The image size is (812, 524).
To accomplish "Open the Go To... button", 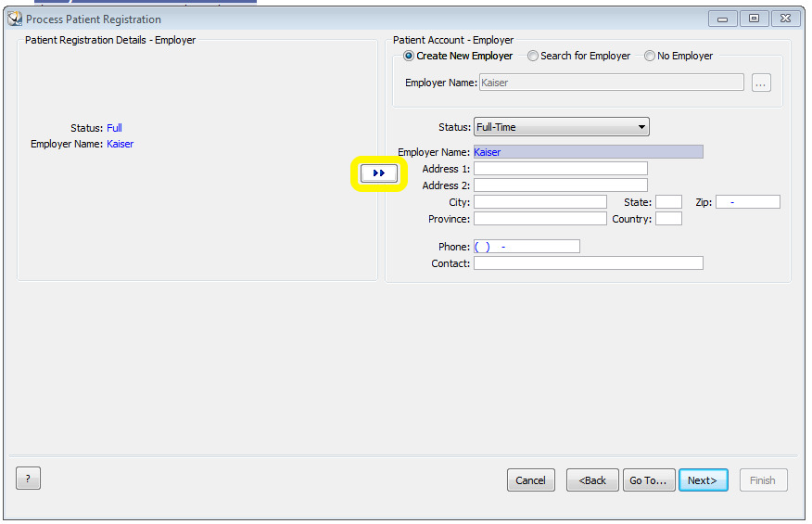I will [x=649, y=479].
